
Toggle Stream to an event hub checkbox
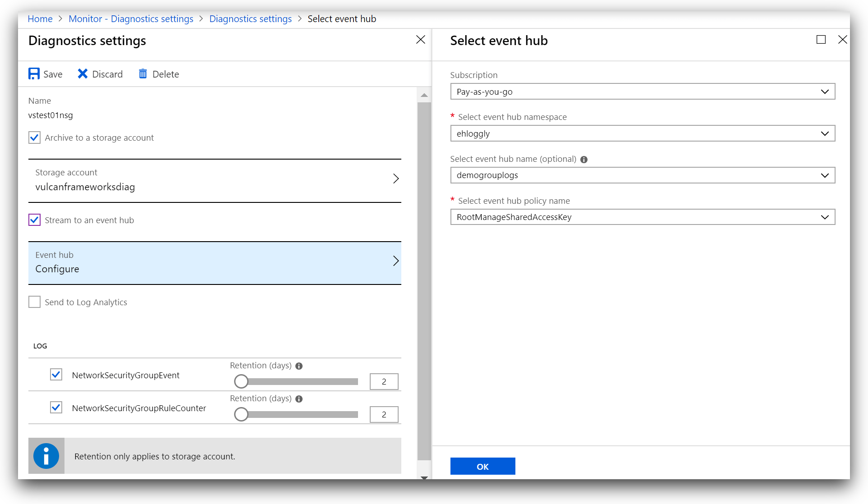coord(35,220)
